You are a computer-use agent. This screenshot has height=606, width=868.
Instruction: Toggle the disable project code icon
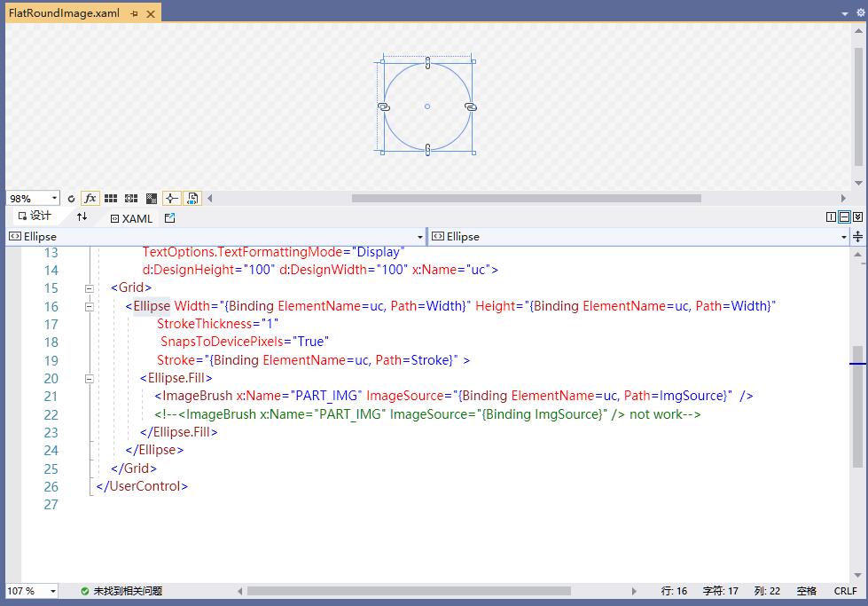[x=192, y=199]
